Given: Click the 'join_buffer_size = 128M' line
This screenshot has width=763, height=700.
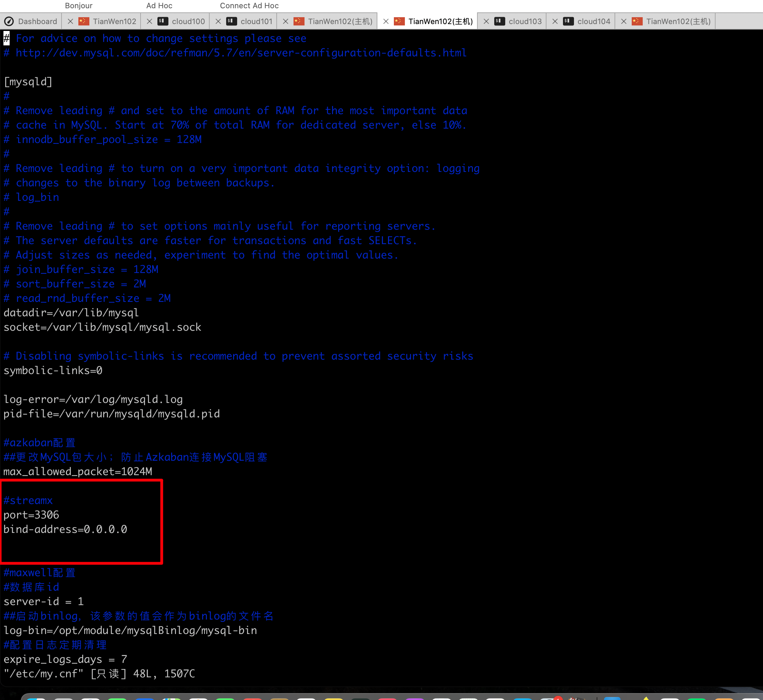Looking at the screenshot, I should coord(81,269).
